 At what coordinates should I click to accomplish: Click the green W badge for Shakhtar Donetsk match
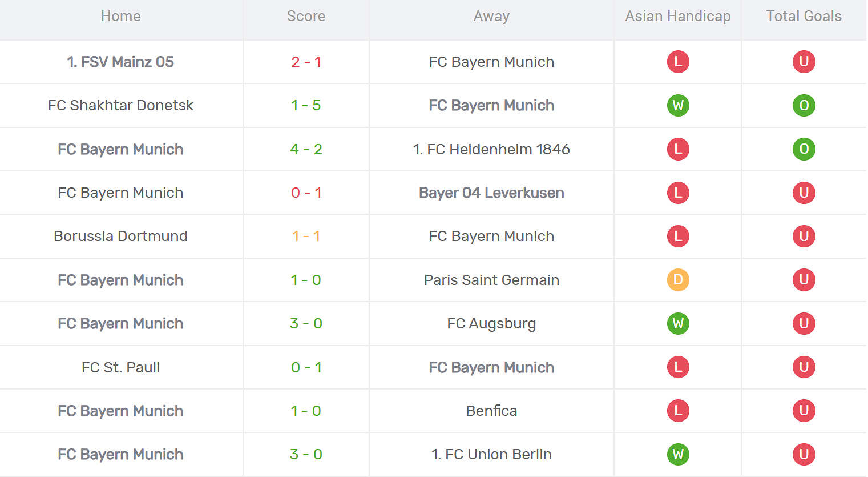coord(678,105)
